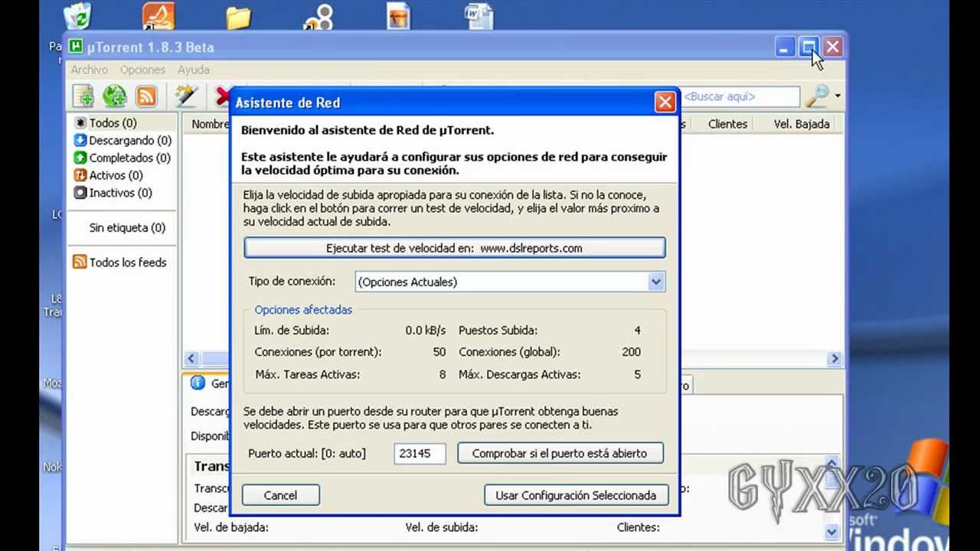The image size is (980, 551).
Task: Click the horizontal scrollbar left arrow
Action: pos(191,358)
